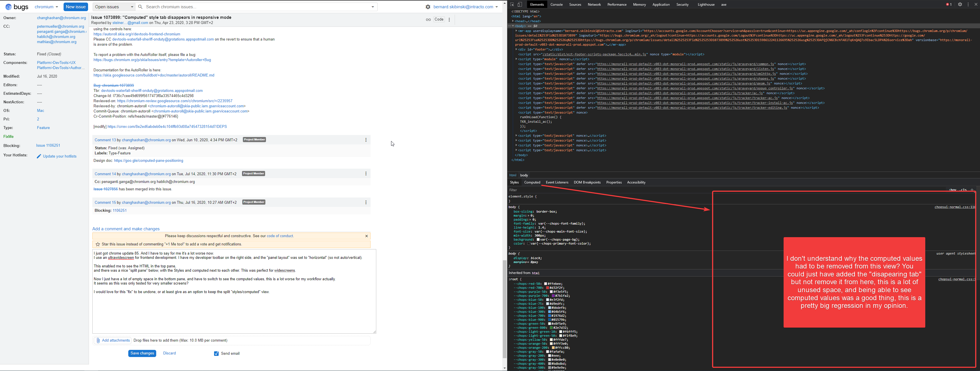This screenshot has width=980, height=371.
Task: Toggle the :hov element state panel
Action: (952, 190)
